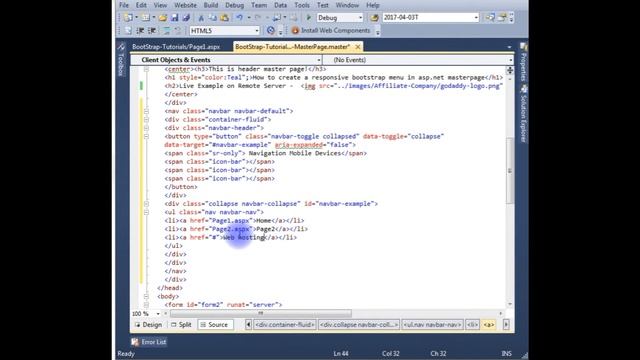Viewport: 640px width, 360px height.
Task: Click the Open File folder icon
Action: 163,18
